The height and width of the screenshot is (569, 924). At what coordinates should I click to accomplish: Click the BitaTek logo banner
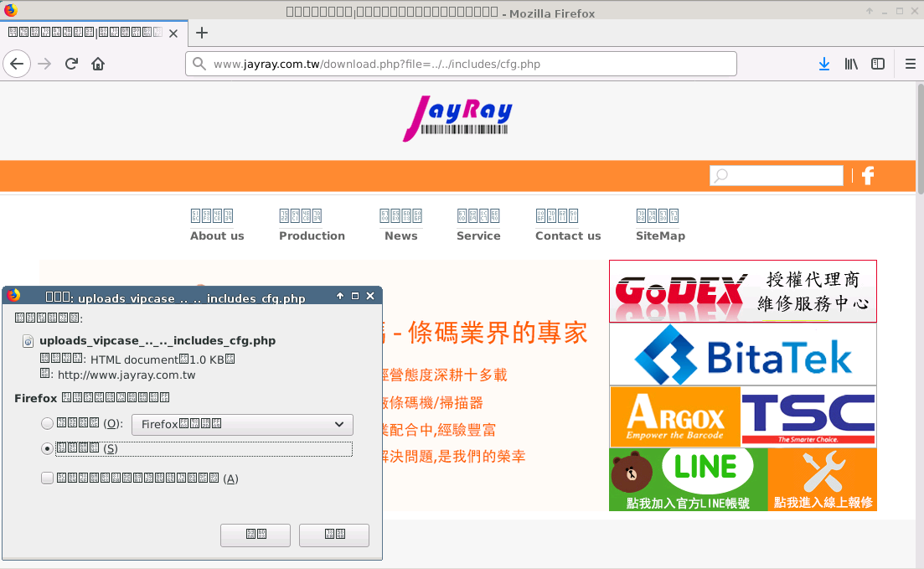742,354
